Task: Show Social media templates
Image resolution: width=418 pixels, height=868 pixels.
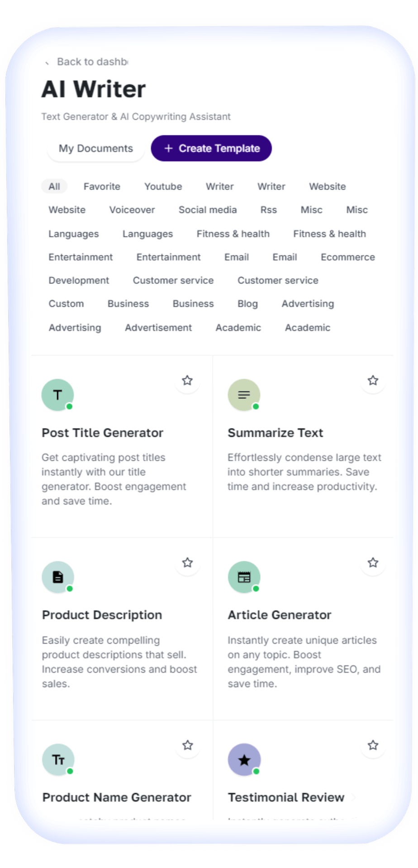Action: (208, 210)
